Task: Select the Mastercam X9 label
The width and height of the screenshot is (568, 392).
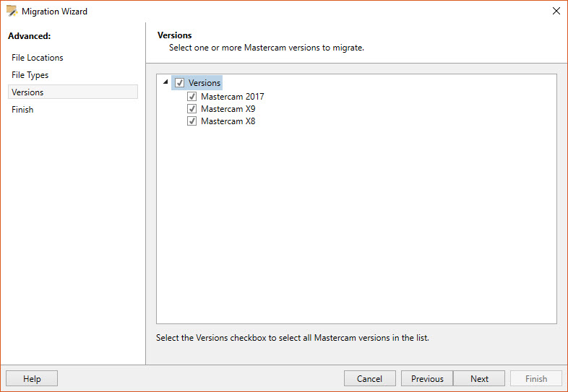Action: tap(228, 109)
